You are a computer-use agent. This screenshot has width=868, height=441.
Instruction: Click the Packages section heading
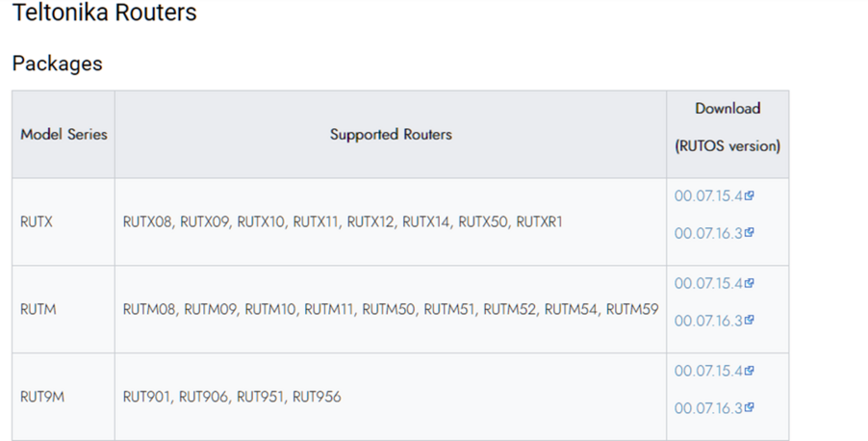point(58,64)
